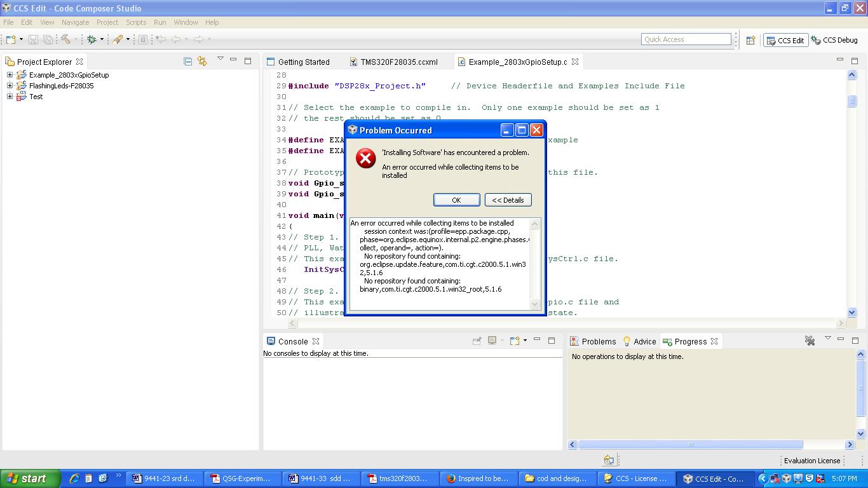This screenshot has width=868, height=488.
Task: Click the Quick Access search field
Action: pyautogui.click(x=686, y=39)
